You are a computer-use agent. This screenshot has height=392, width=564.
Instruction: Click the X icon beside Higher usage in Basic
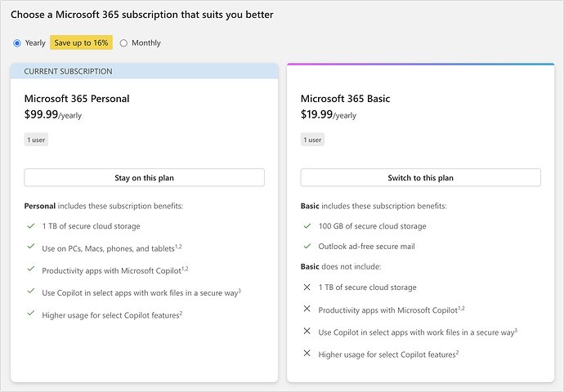pos(307,353)
